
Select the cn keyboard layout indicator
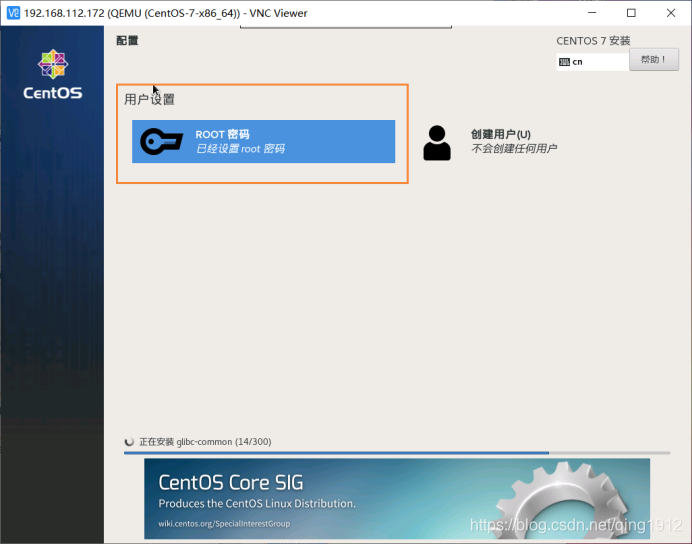click(592, 62)
